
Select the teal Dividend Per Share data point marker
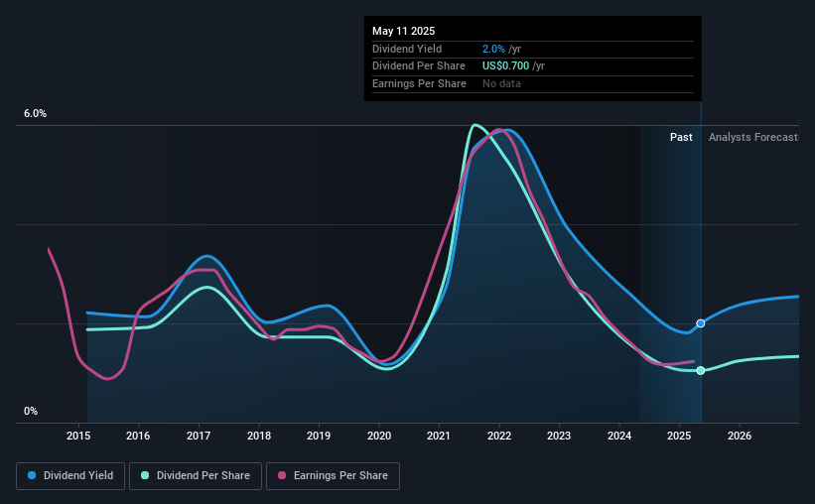[701, 370]
